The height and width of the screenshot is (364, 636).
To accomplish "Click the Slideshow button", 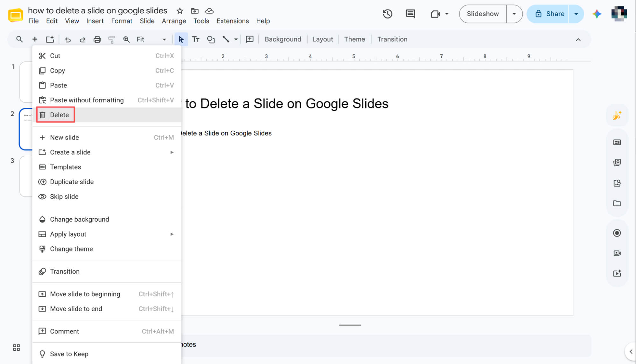I will pos(483,14).
